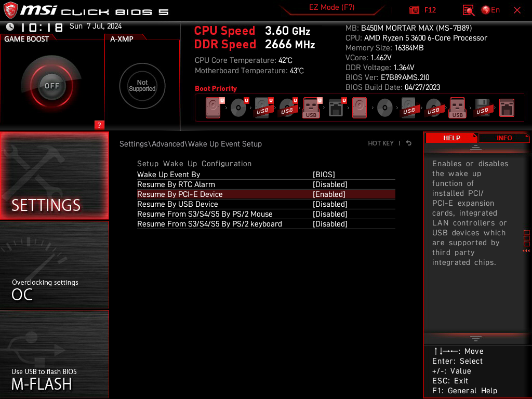Change Resume By PCI-E Device [Enabled] value
The image size is (532, 399).
pos(329,194)
